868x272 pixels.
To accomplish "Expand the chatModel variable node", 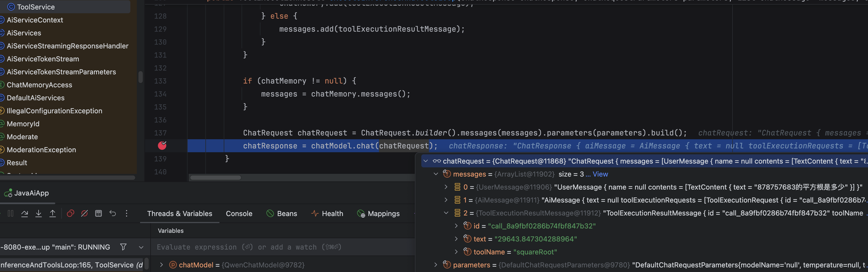I will 161,265.
